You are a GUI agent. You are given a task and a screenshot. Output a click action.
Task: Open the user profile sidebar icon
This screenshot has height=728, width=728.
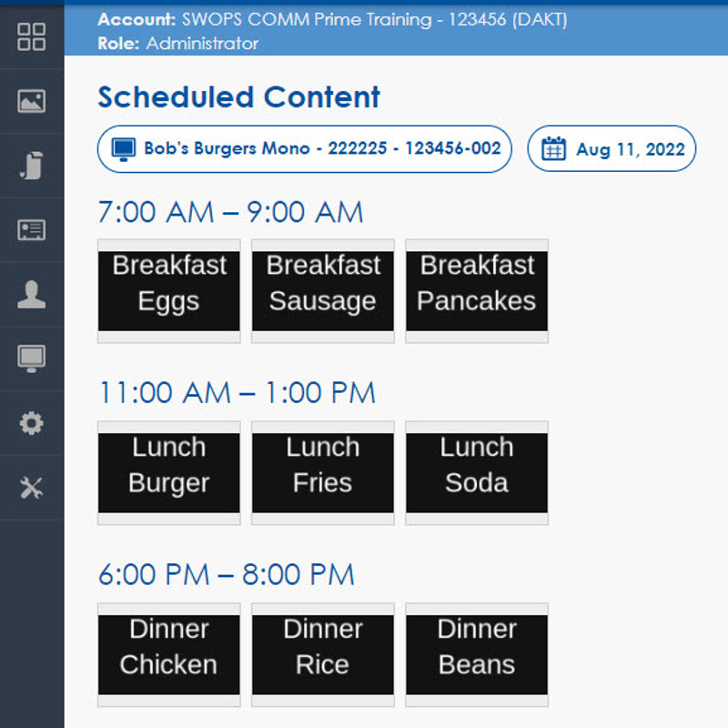click(x=32, y=295)
